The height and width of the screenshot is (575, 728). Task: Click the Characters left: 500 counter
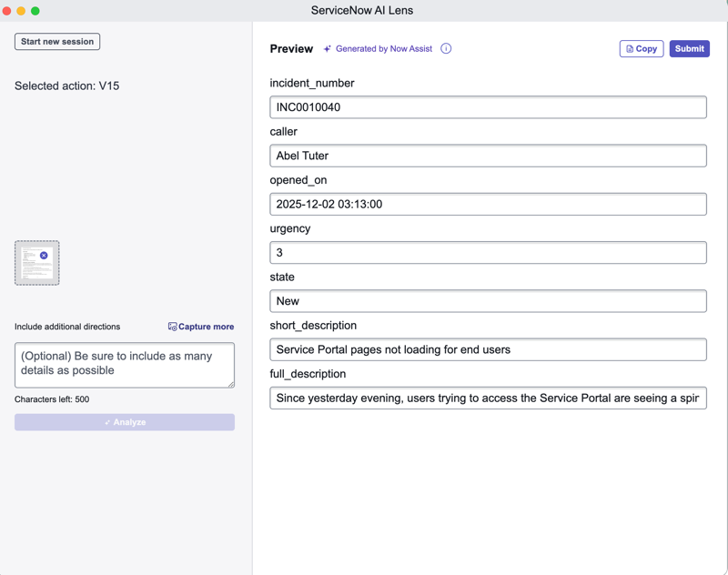pyautogui.click(x=52, y=399)
